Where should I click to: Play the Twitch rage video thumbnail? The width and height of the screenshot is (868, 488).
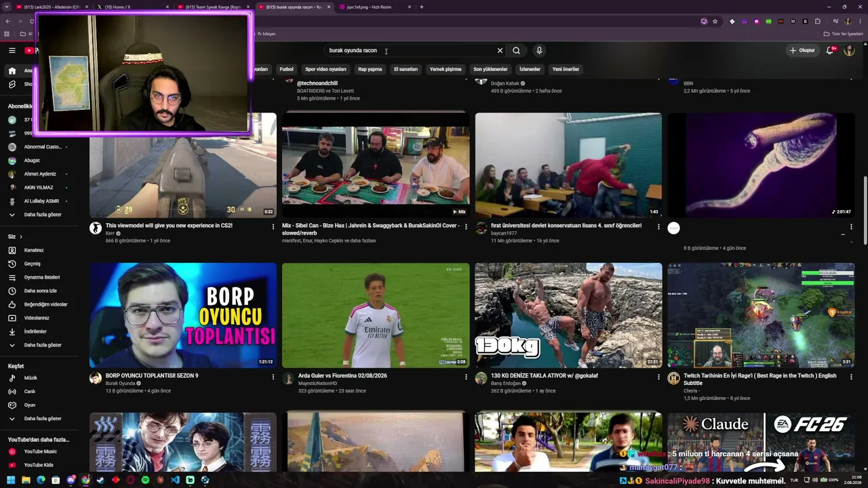761,315
